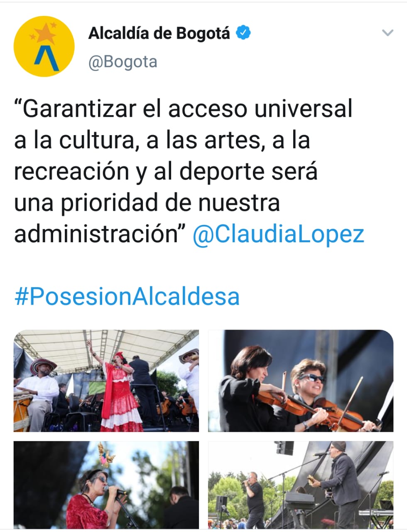Open the @ClaudiaLopez mention
The image size is (407, 532).
(278, 234)
